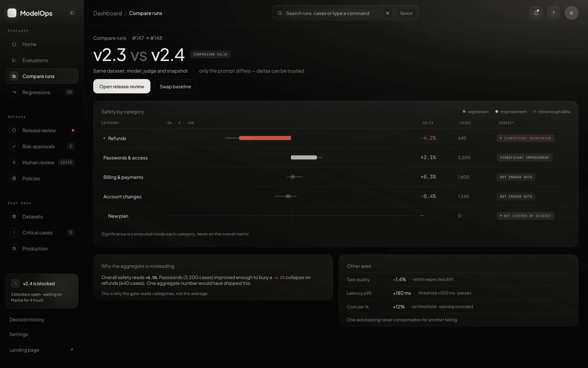Focus the Search runs, cases input field
Screen dimensions: 588x368
(346, 13)
